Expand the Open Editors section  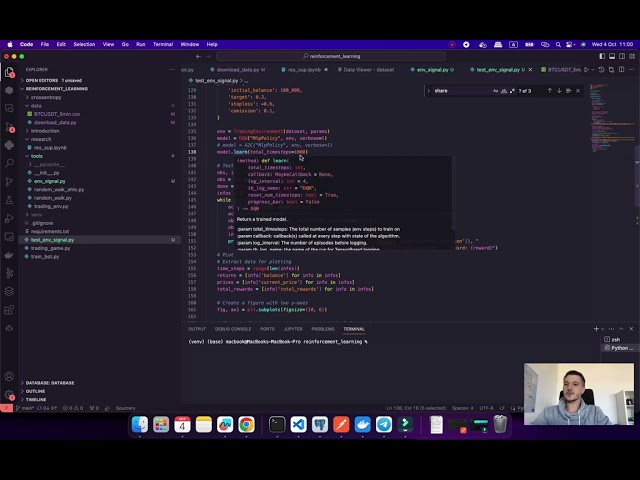point(53,80)
